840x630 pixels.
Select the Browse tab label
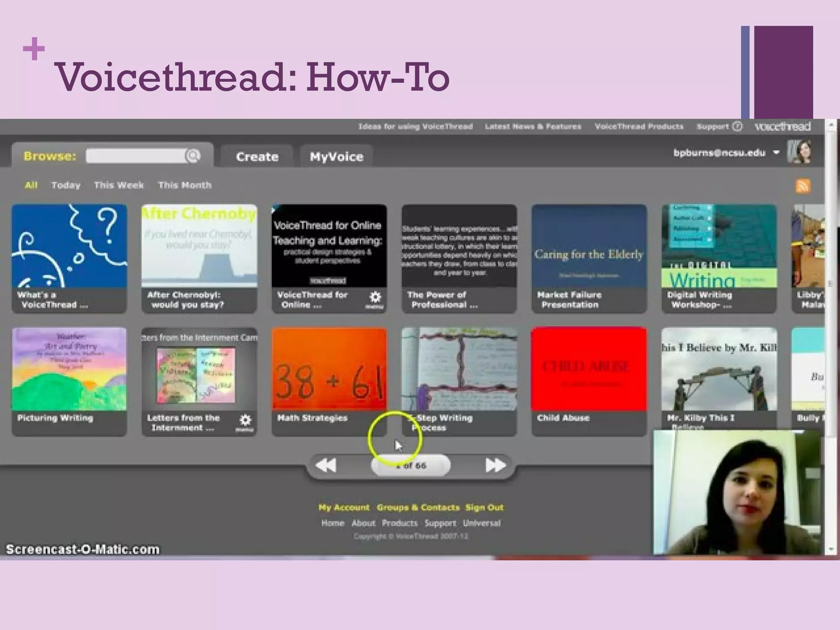50,156
